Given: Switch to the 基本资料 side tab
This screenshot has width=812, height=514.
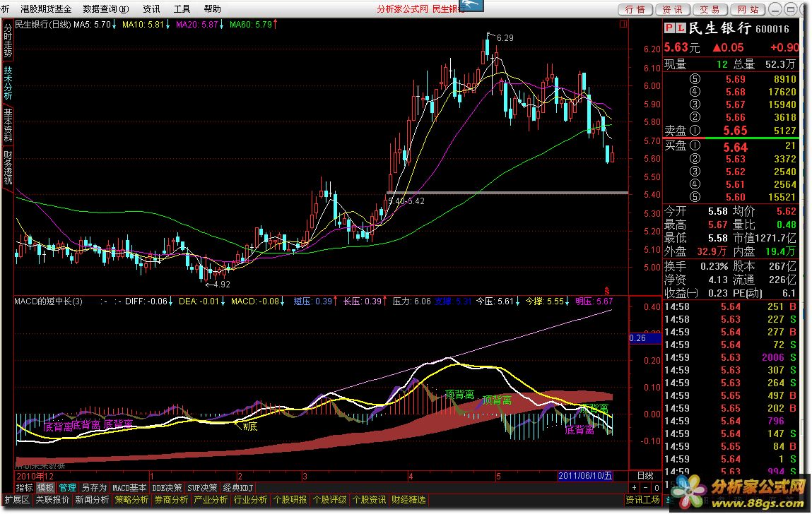Looking at the screenshot, I should pyautogui.click(x=8, y=125).
